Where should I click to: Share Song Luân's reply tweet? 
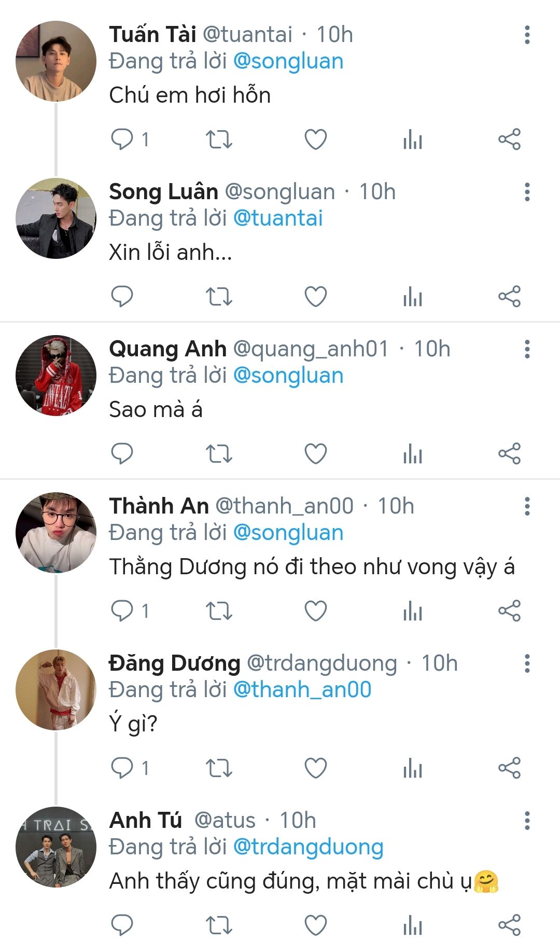point(509,297)
